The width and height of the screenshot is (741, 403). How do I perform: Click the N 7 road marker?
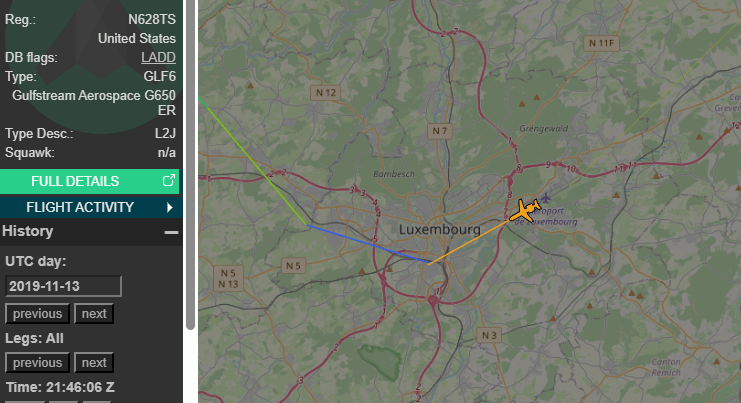(439, 131)
